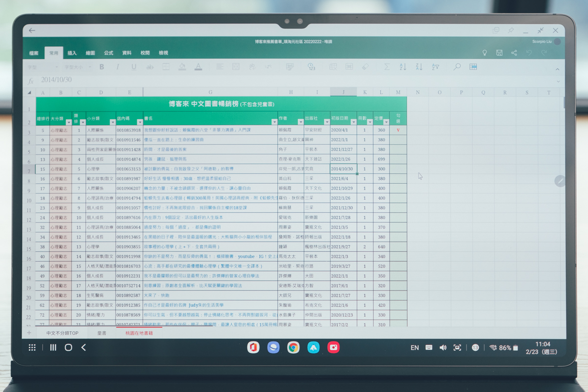588x392 pixels.
Task: Go back with the top-left arrow
Action: pyautogui.click(x=32, y=30)
